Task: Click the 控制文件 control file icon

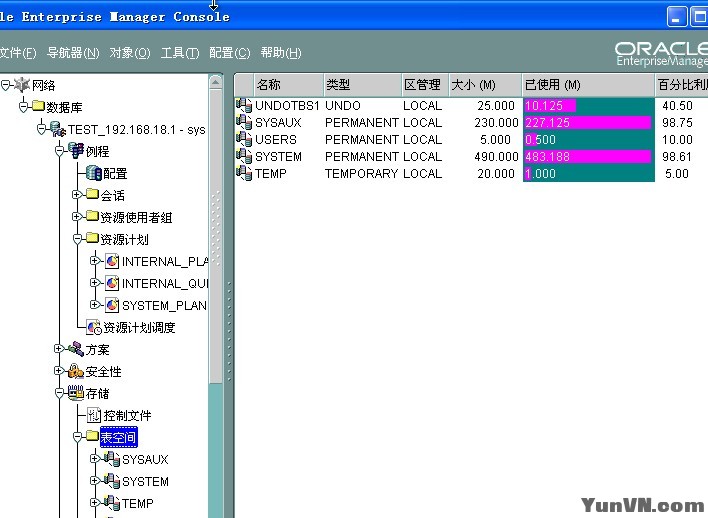Action: [x=94, y=415]
